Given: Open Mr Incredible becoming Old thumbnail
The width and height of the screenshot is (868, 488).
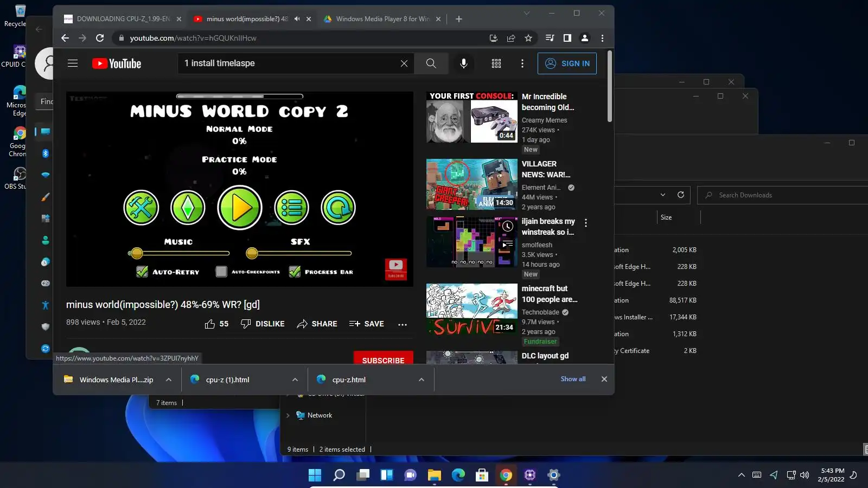Looking at the screenshot, I should 472,117.
